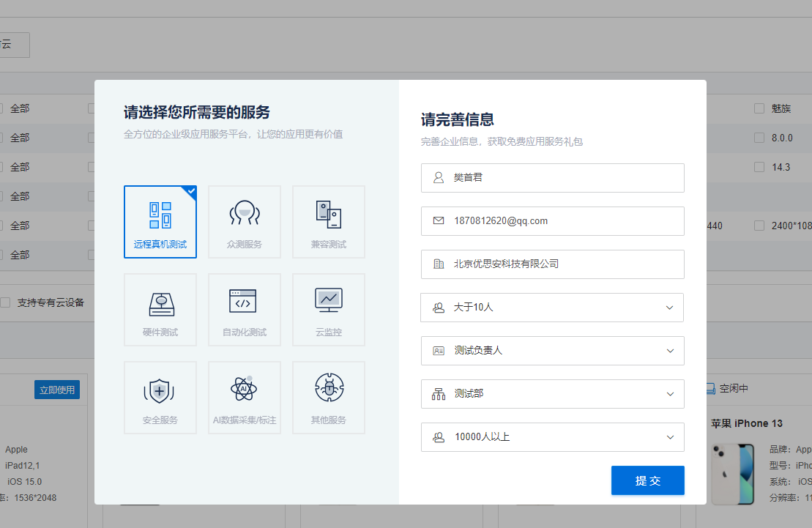
Task: Choose the 众测服务 service icon
Action: pyautogui.click(x=245, y=213)
